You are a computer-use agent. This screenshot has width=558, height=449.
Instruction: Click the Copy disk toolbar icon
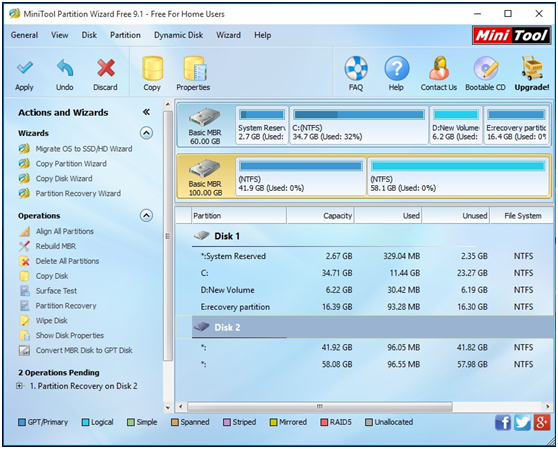pos(153,68)
